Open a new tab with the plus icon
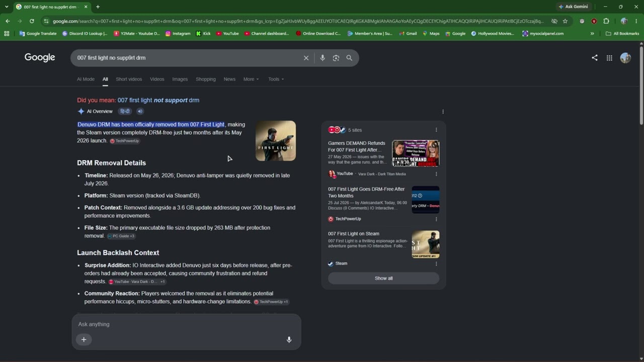This screenshot has height=362, width=644. click(x=98, y=7)
